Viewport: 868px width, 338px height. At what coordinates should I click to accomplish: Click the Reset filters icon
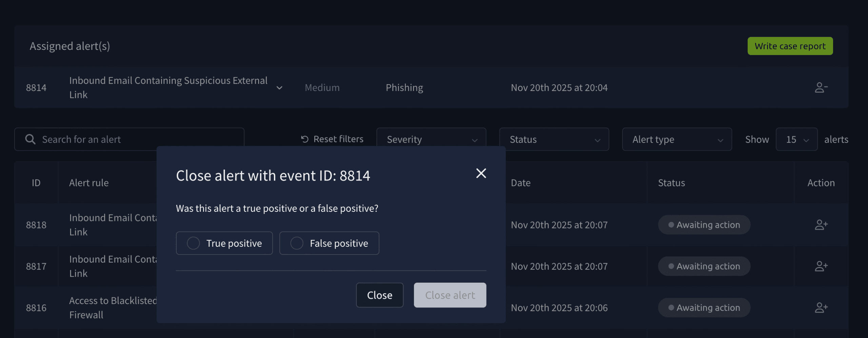[304, 139]
